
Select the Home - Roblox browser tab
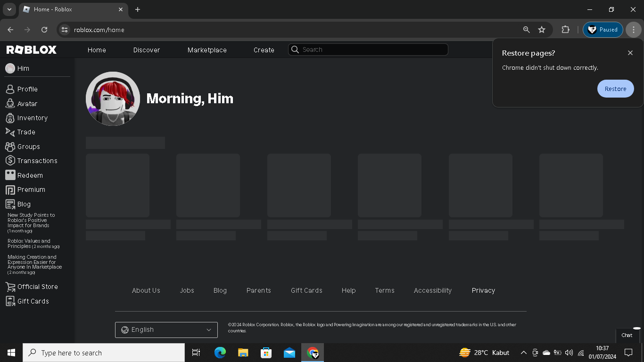(x=73, y=9)
